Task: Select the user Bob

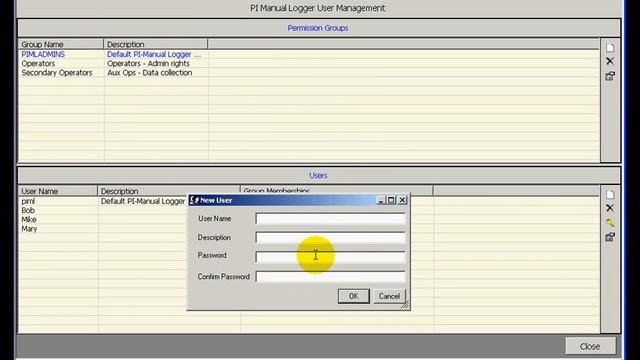Action: coord(28,211)
